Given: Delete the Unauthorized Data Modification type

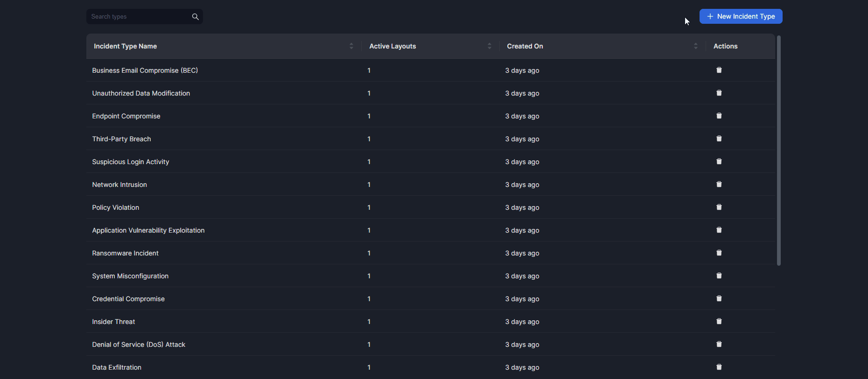Looking at the screenshot, I should coord(719,93).
